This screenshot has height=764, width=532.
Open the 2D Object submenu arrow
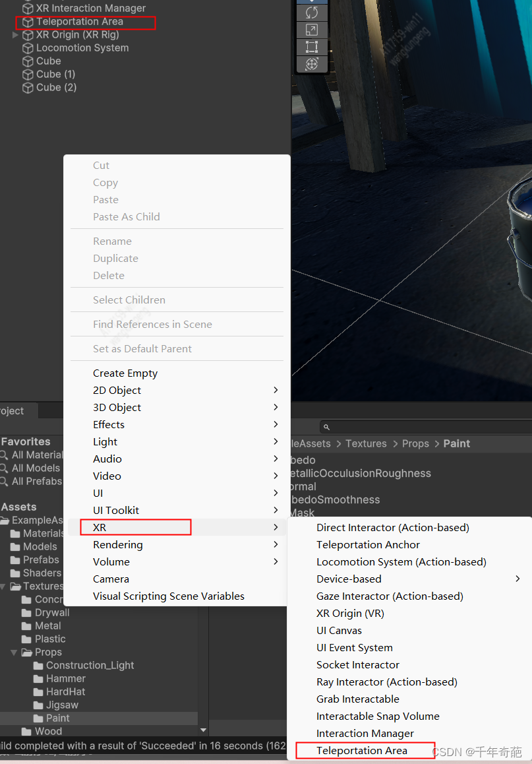tap(276, 390)
